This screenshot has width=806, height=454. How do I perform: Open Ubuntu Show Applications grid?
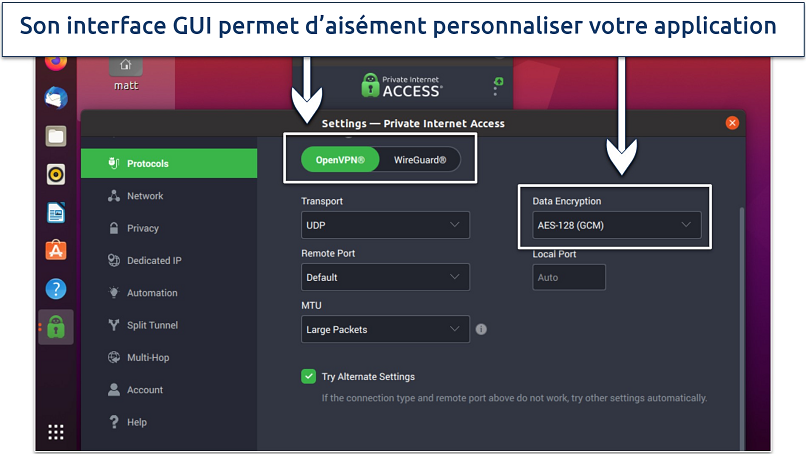pos(56,432)
